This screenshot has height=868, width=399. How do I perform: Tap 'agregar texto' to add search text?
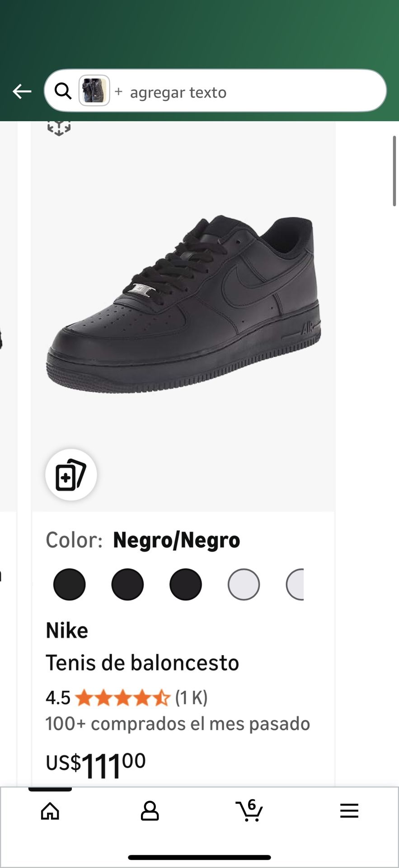point(178,92)
